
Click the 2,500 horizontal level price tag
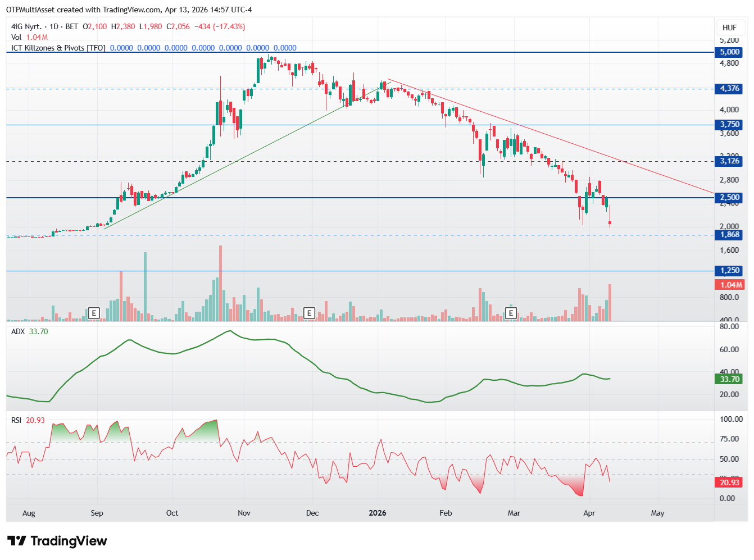[729, 198]
